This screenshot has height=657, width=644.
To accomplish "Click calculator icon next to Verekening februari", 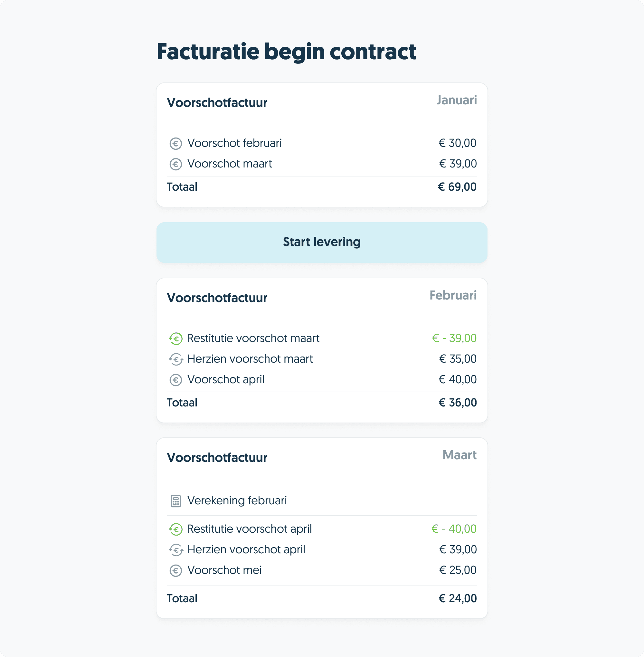I will click(175, 501).
